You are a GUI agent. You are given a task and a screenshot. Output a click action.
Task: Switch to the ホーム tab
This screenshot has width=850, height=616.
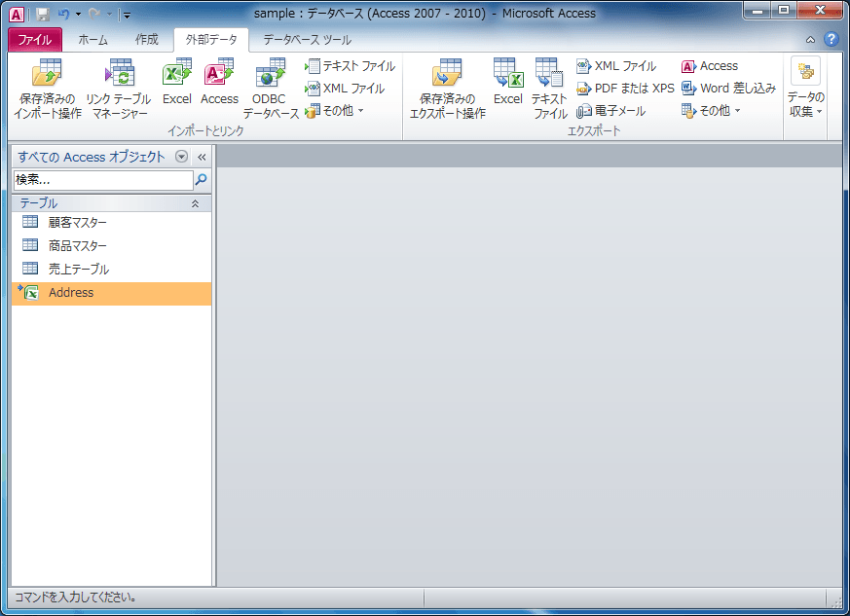92,40
